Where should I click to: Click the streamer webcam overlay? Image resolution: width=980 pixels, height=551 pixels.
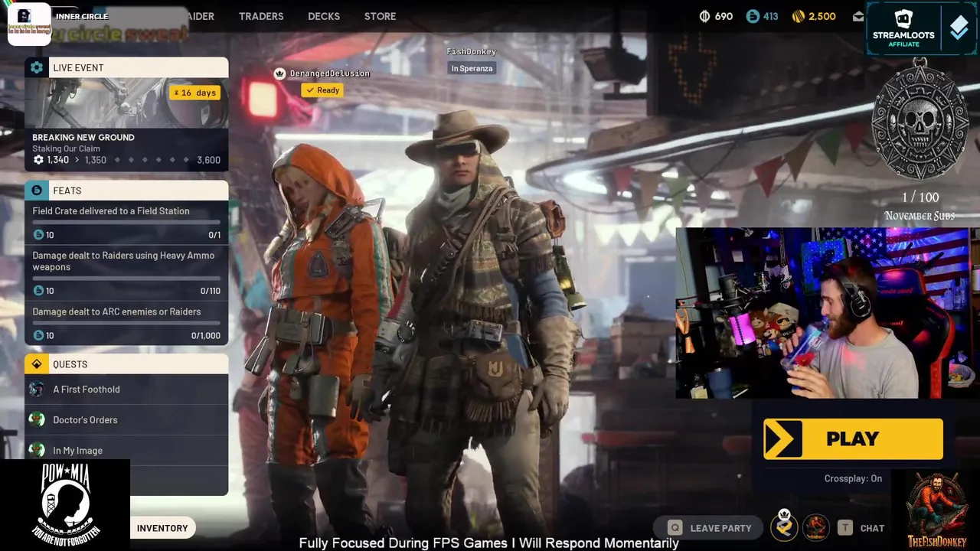(x=827, y=313)
